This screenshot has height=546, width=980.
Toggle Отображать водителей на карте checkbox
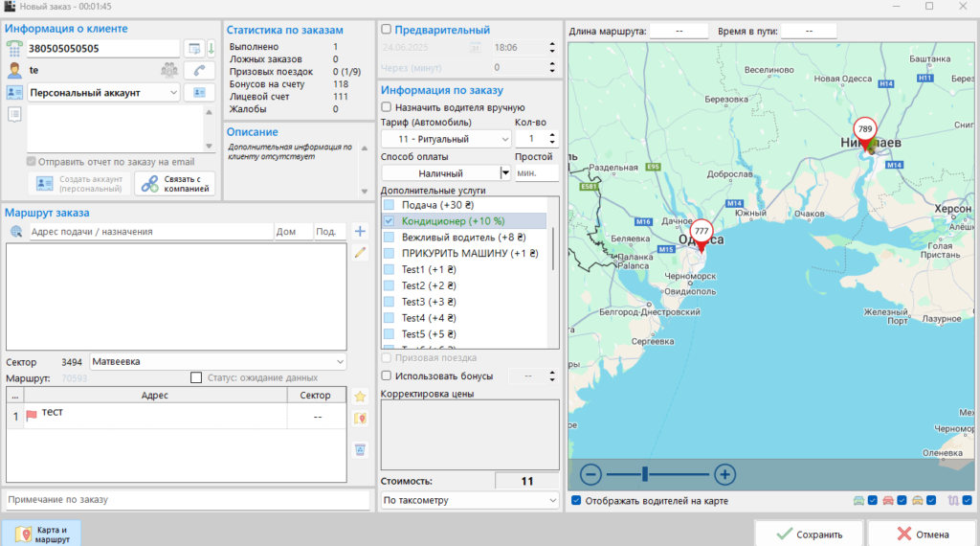[575, 500]
